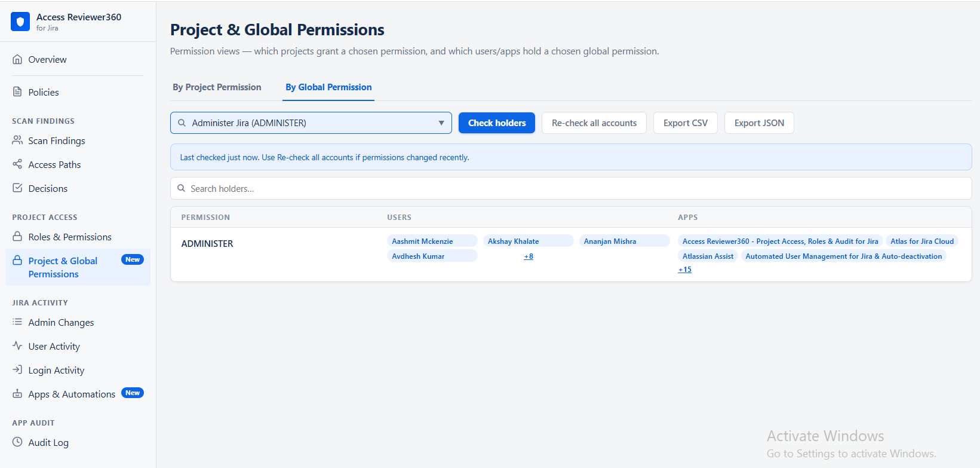Click the Apps & Automations robot icon
The image size is (980, 468).
click(17, 394)
